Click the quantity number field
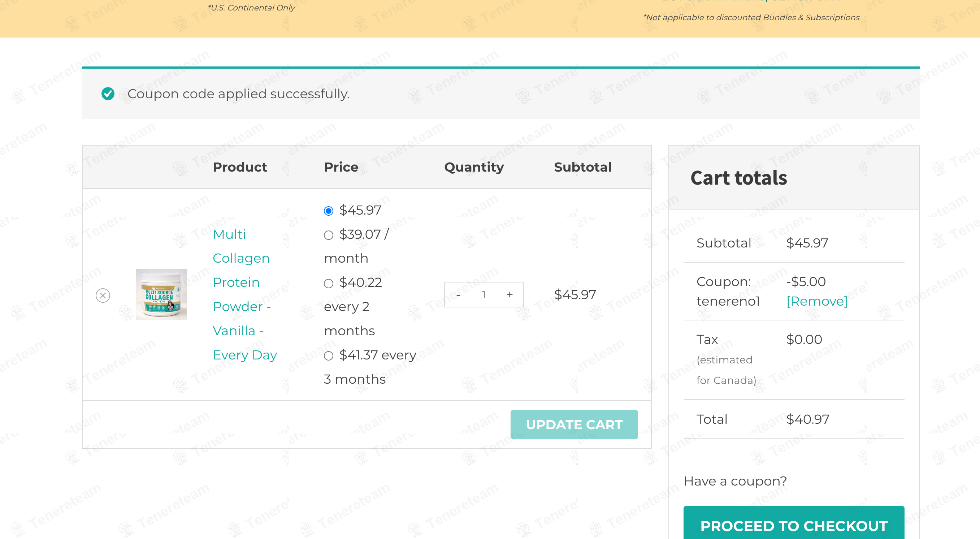The height and width of the screenshot is (539, 980). (x=484, y=295)
